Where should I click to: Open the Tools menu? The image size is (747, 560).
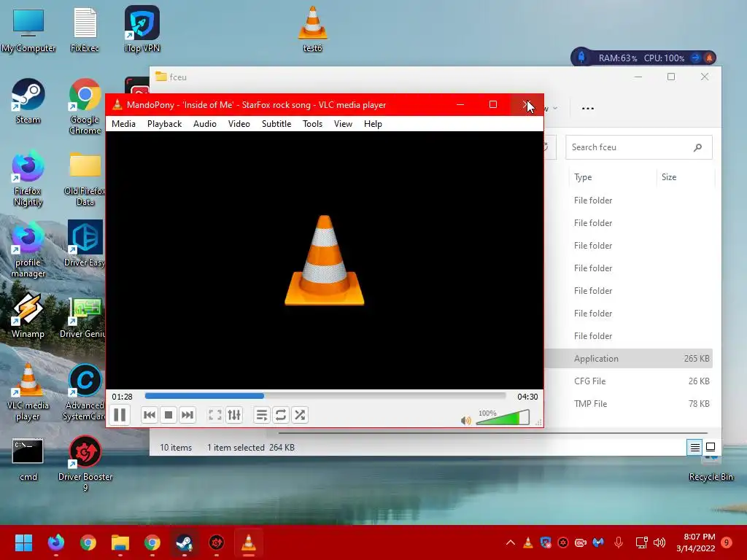pos(312,124)
